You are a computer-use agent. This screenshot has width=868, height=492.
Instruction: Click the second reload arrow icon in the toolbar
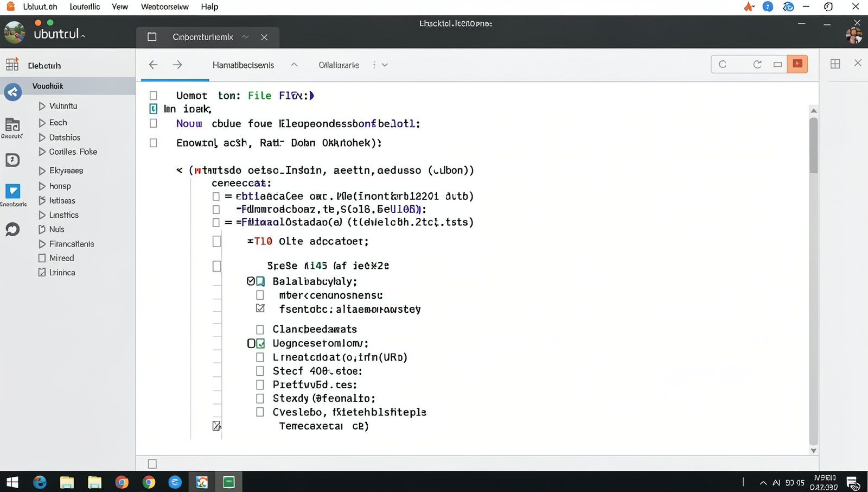(757, 64)
